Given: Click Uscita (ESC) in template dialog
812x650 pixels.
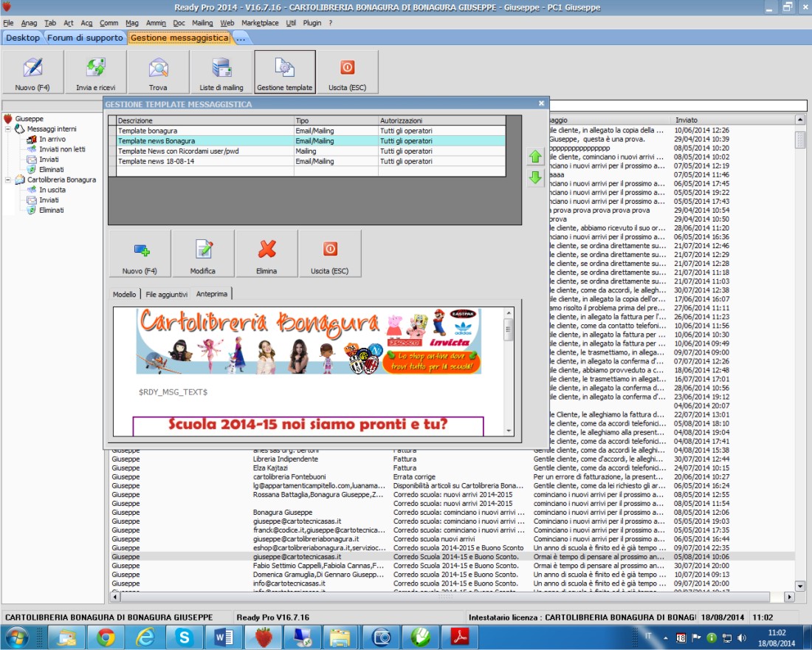Looking at the screenshot, I should tap(330, 254).
